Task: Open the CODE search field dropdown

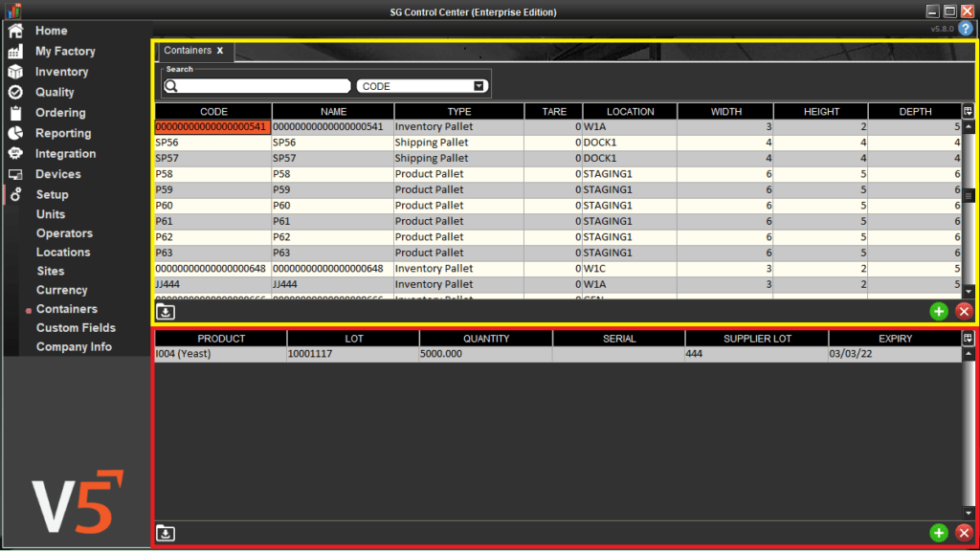Action: [479, 86]
